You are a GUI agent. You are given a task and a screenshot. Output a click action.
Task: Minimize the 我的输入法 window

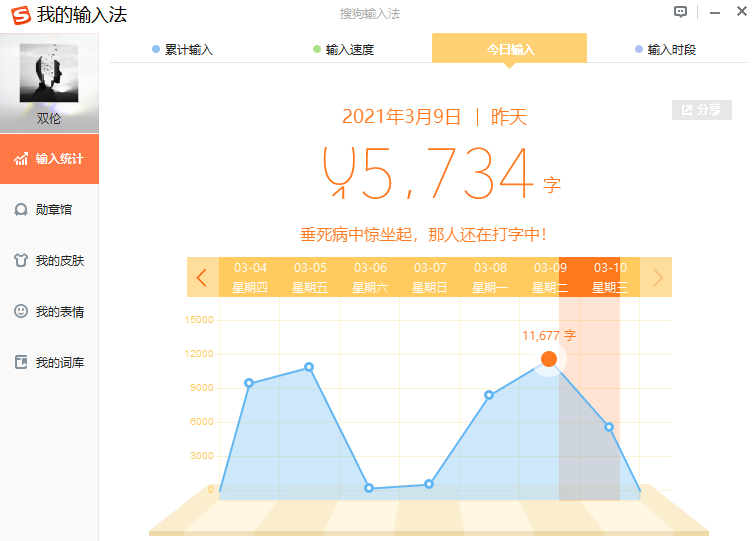[x=715, y=13]
